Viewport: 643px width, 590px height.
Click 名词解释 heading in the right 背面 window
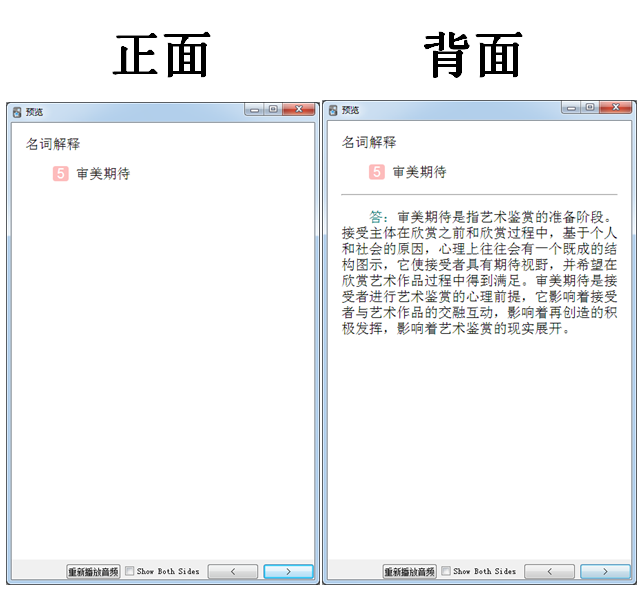pos(369,142)
